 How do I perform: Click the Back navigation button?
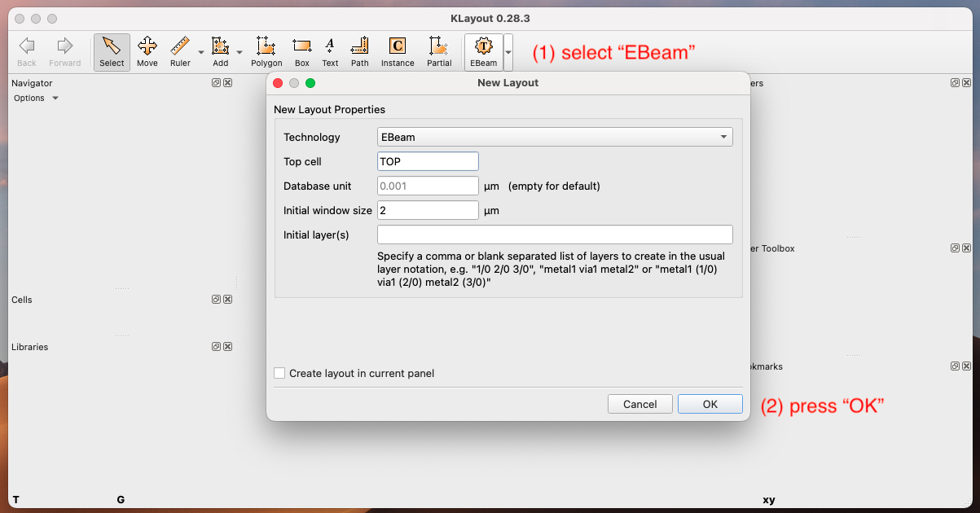[x=26, y=51]
